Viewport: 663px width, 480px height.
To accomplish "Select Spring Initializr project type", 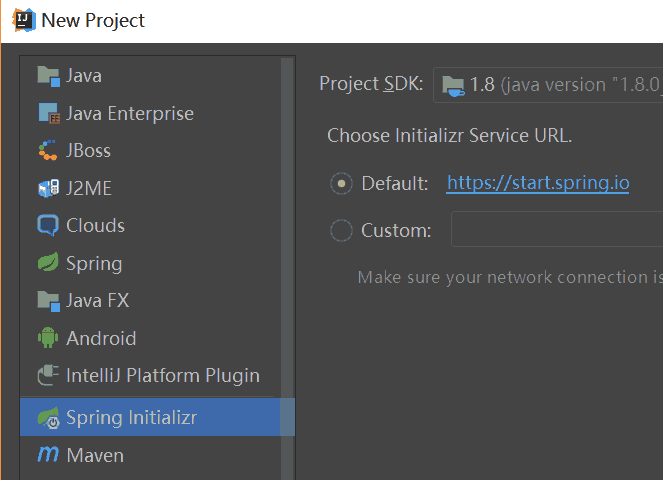I will pos(131,417).
